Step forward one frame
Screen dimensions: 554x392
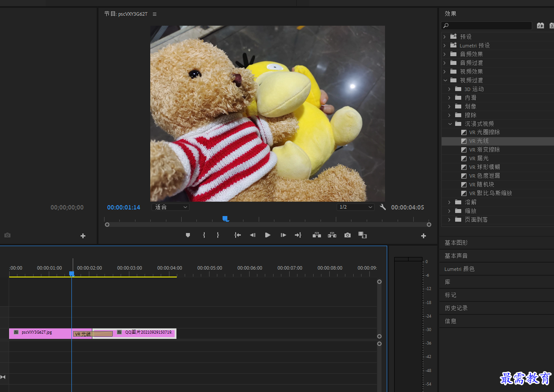(284, 235)
